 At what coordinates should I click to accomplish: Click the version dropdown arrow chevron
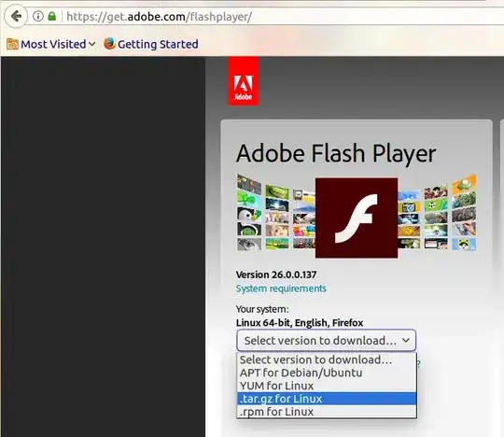tap(406, 340)
